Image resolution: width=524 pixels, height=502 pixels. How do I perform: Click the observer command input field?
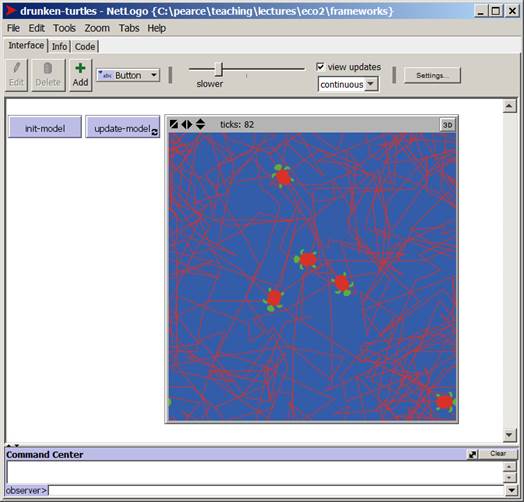276,490
